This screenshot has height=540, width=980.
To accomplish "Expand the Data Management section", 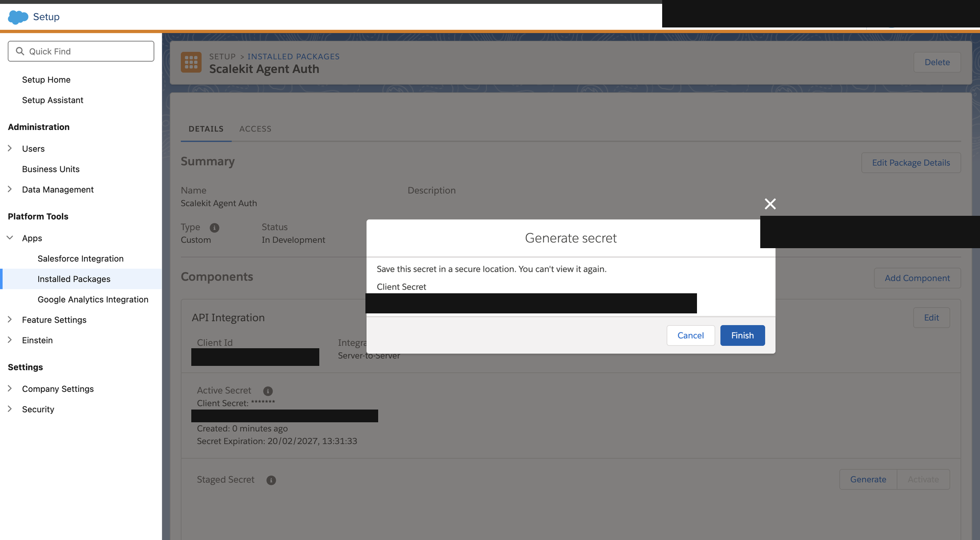I will point(10,189).
